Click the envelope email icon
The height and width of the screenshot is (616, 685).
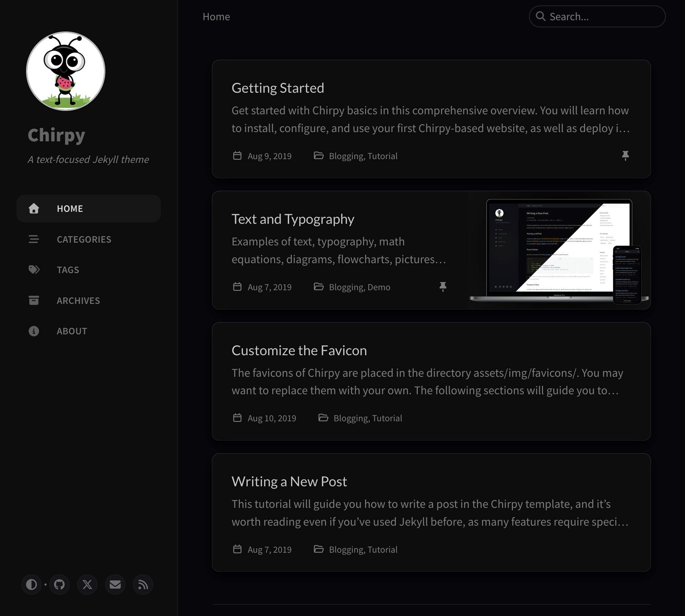115,585
